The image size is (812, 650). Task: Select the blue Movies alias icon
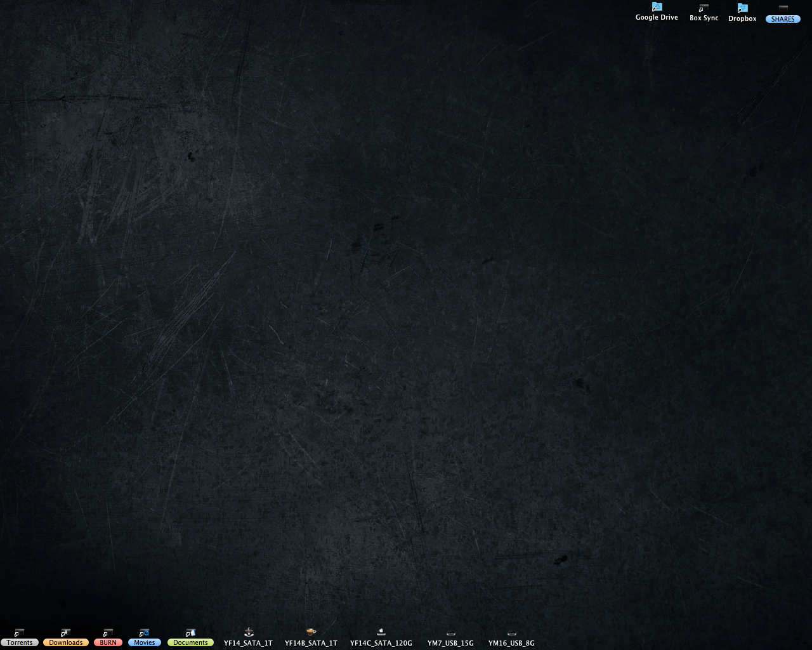144,633
